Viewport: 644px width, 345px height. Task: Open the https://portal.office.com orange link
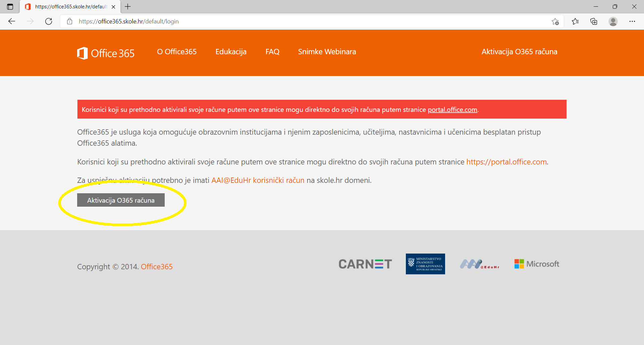click(506, 162)
